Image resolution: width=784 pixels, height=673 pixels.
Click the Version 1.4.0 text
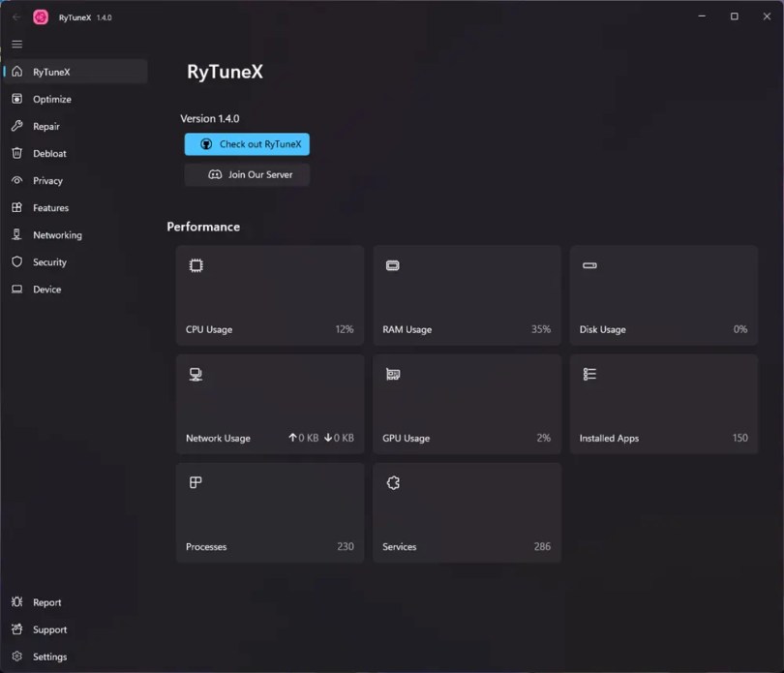(209, 118)
